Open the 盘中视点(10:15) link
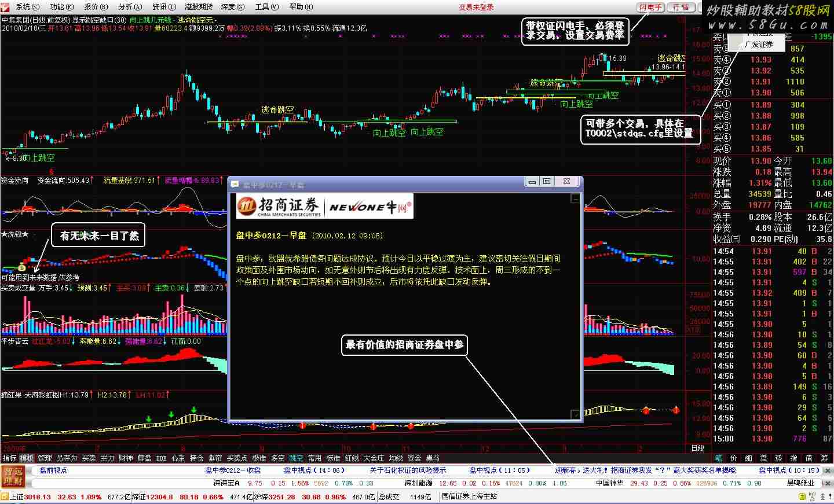834x504 pixels. 790,470
